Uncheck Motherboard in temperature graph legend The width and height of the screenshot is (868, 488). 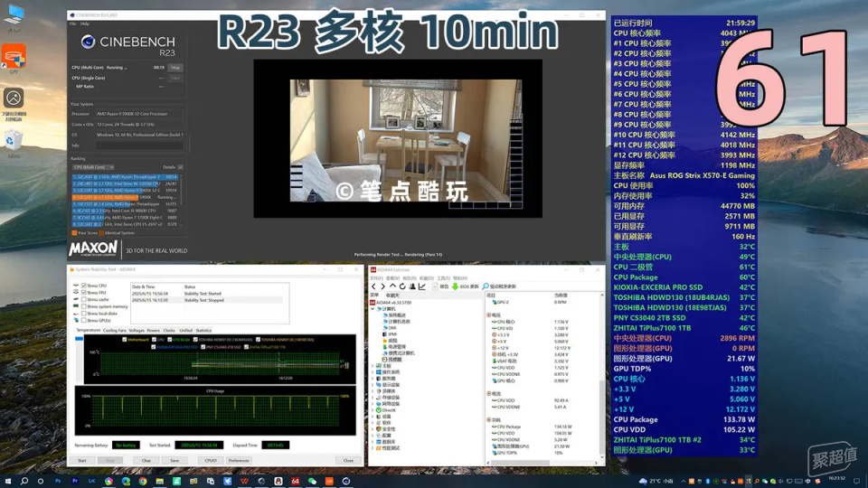[x=125, y=339]
